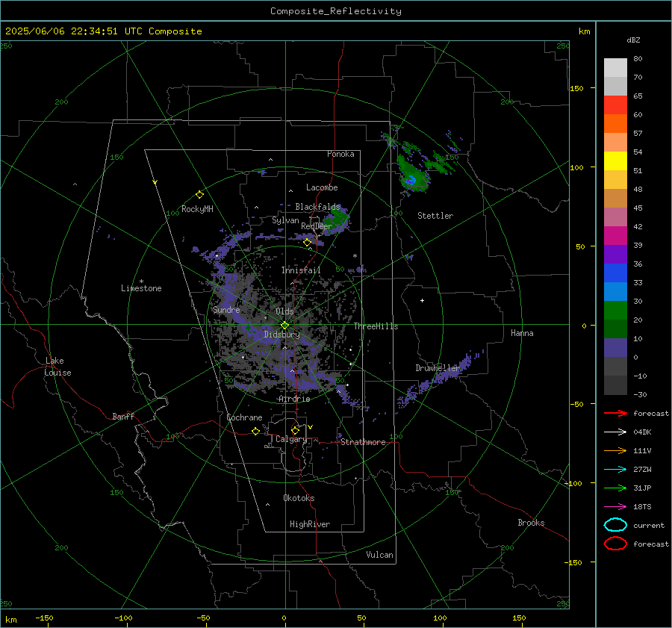
Task: Click the 80 dBZ light grey swatch
Action: [615, 67]
